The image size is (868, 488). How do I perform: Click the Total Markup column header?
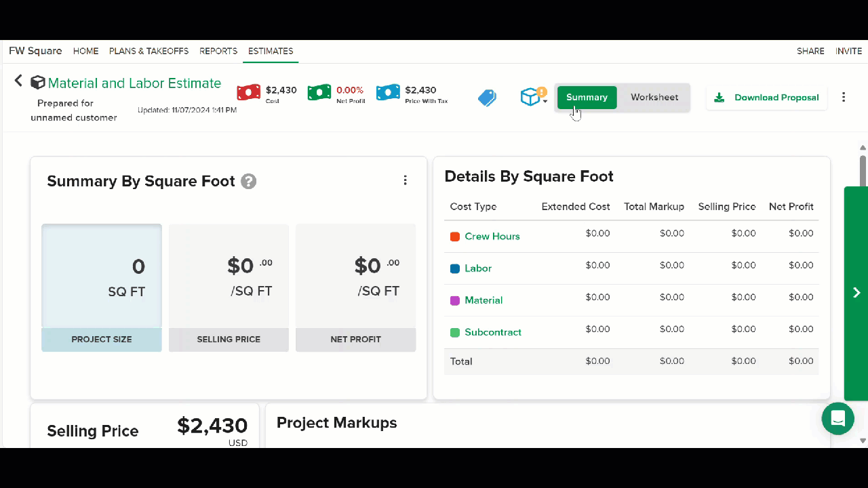click(654, 207)
